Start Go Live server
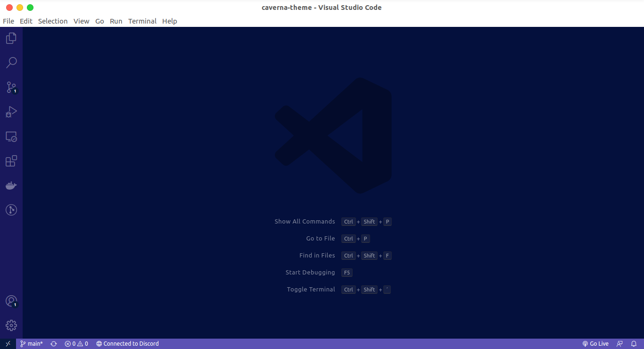 (x=595, y=344)
